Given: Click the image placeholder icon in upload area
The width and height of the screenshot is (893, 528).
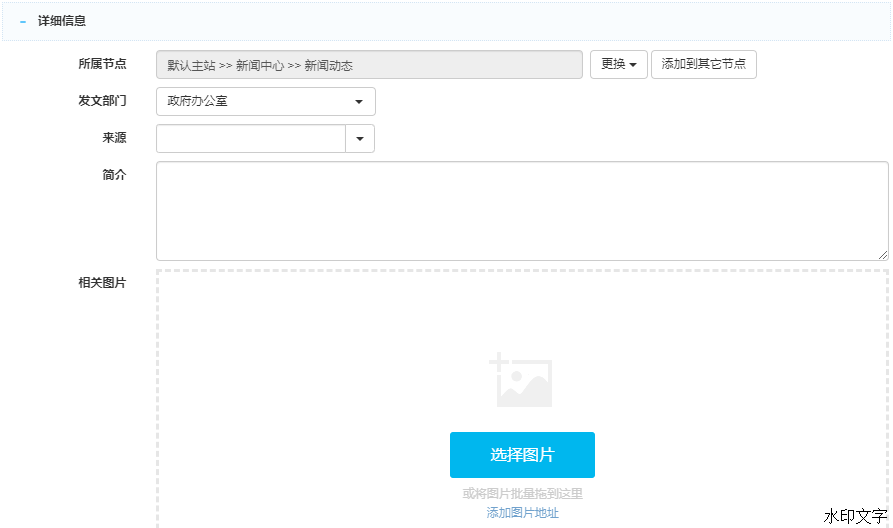Looking at the screenshot, I should pyautogui.click(x=521, y=380).
